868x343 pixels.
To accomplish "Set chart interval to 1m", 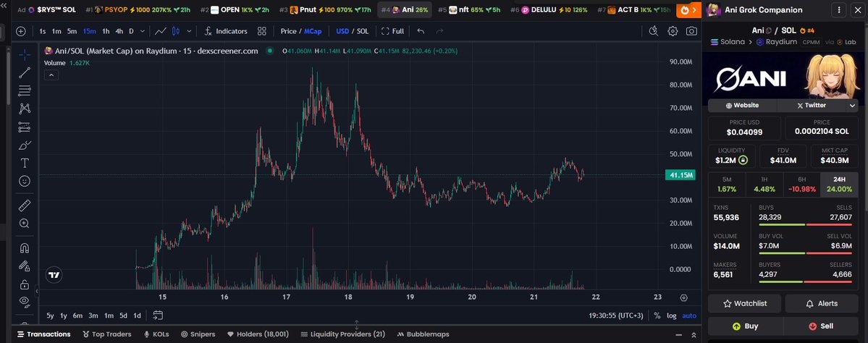I will coord(56,31).
